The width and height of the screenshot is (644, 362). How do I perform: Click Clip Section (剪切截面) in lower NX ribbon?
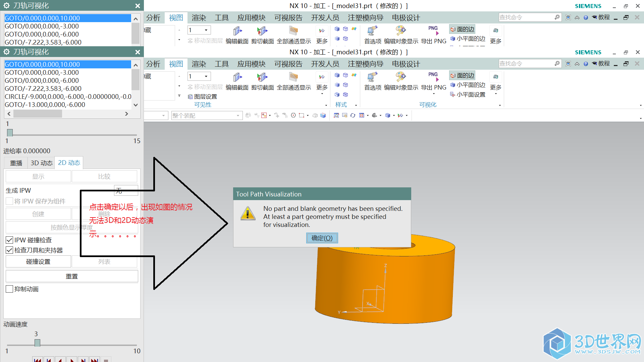(262, 81)
